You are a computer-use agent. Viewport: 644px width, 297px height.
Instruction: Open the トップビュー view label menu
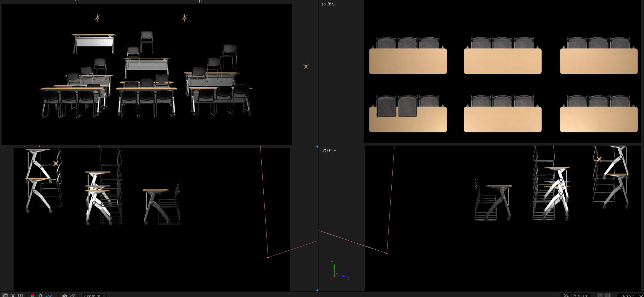click(x=329, y=4)
